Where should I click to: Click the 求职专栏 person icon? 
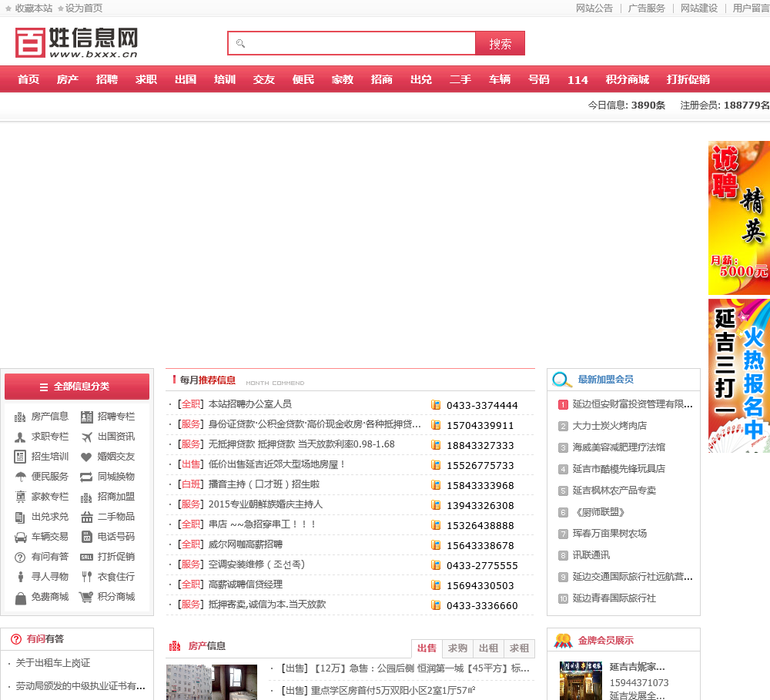[20, 437]
